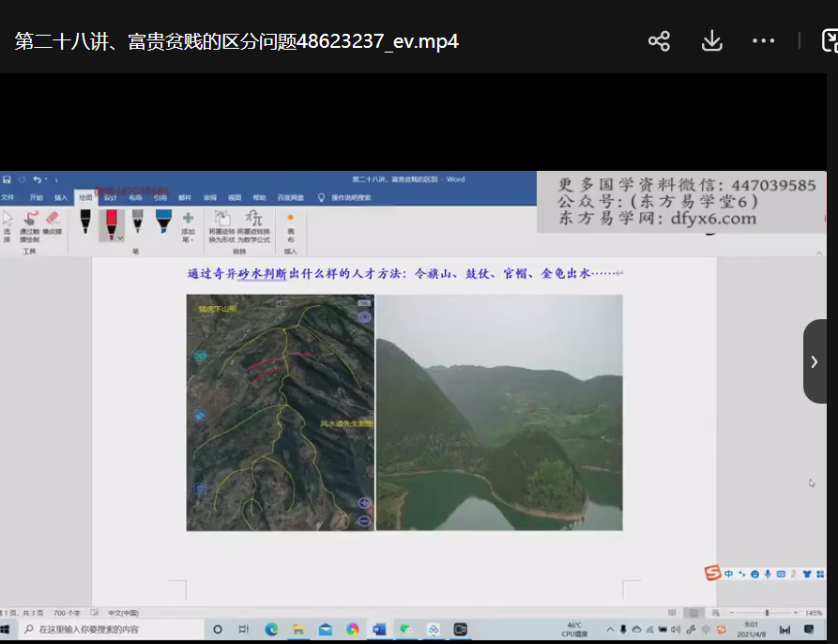Image resolution: width=838 pixels, height=644 pixels.
Task: Click the Select (选择) arrow tool
Action: (8, 225)
